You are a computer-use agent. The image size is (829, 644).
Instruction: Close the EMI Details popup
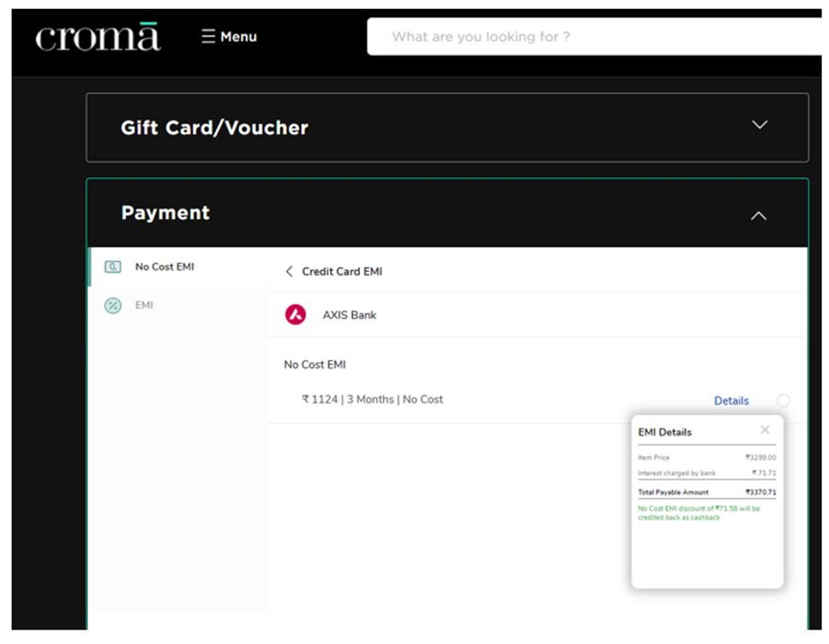pyautogui.click(x=765, y=430)
